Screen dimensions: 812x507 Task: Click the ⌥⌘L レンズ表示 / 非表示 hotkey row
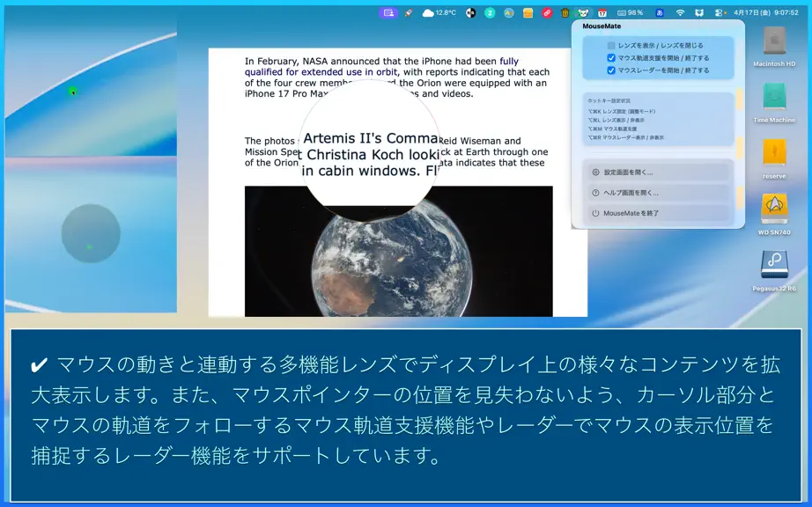coord(616,120)
